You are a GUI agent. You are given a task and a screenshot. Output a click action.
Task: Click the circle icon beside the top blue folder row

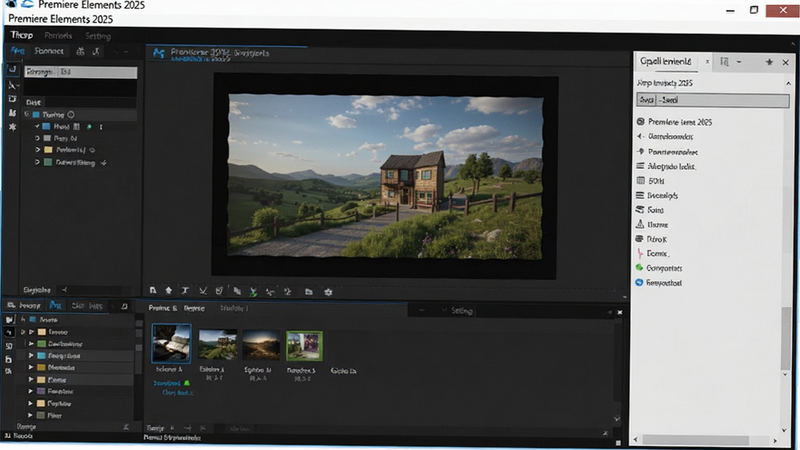[x=71, y=115]
